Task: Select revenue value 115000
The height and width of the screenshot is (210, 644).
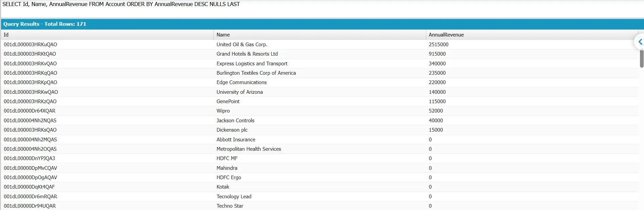Action: coord(437,101)
